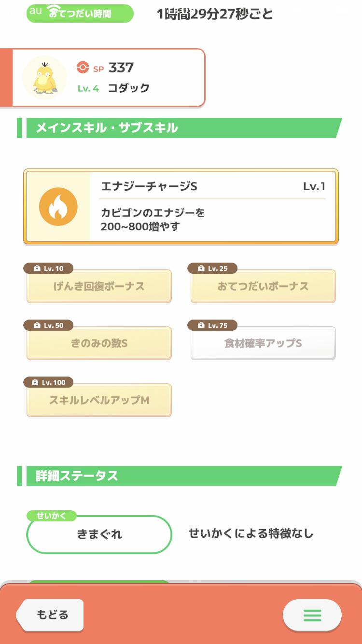Viewport: 362px width, 644px height.
Task: Select the おてつだいボーナス sub skill
Action: point(263,287)
